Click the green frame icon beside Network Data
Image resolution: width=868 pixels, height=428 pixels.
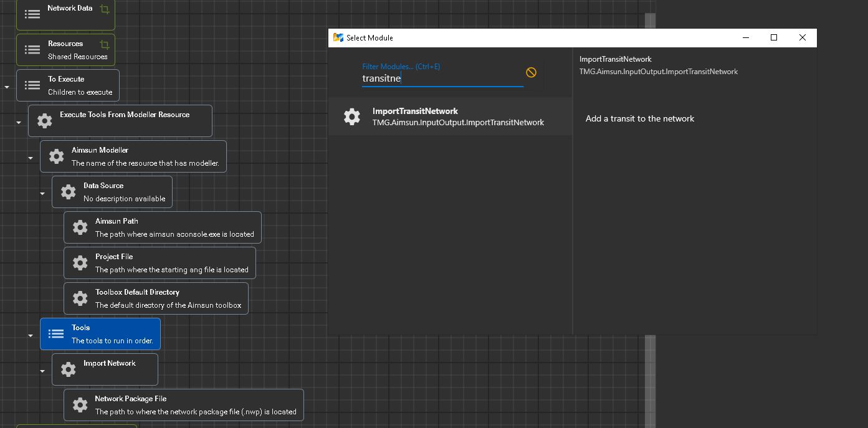point(105,10)
